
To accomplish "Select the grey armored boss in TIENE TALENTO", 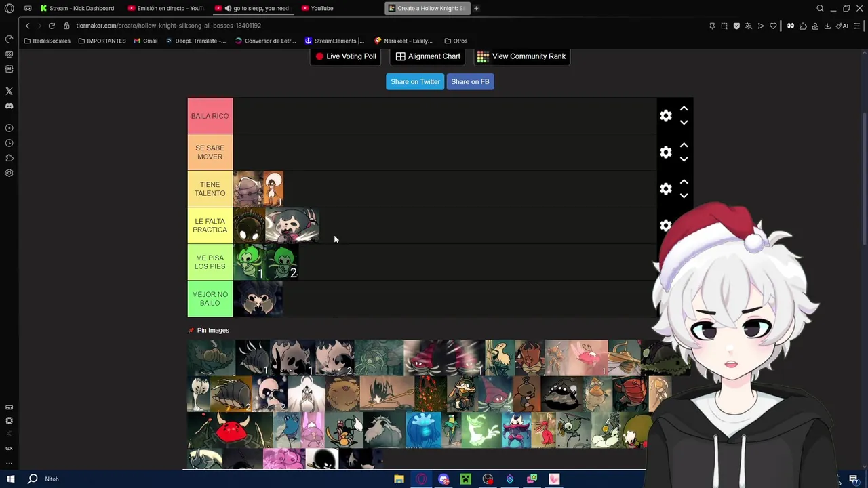I will point(248,189).
